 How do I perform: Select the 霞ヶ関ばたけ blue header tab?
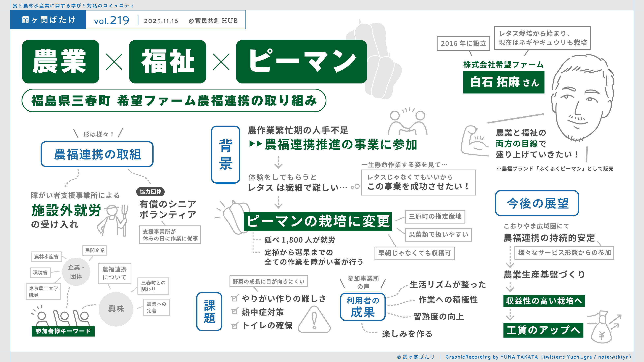(48, 20)
